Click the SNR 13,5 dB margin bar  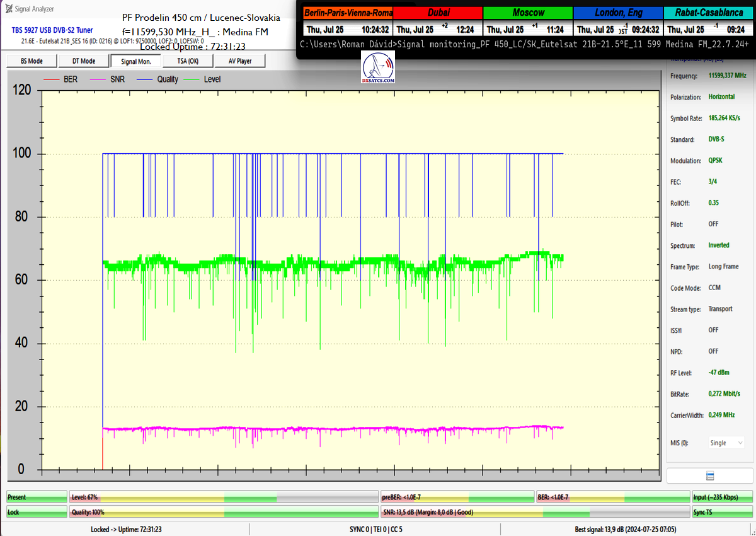534,512
